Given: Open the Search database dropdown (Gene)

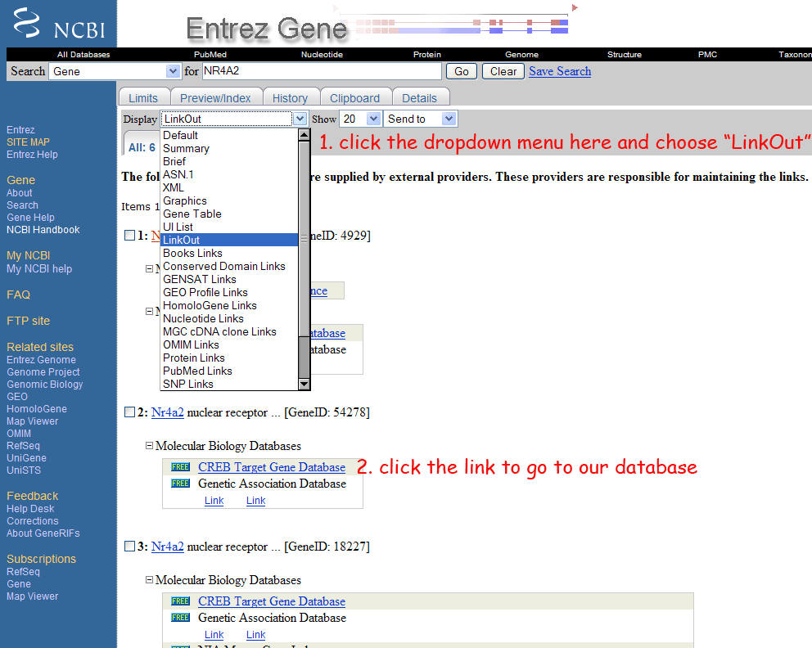Looking at the screenshot, I should [x=173, y=71].
